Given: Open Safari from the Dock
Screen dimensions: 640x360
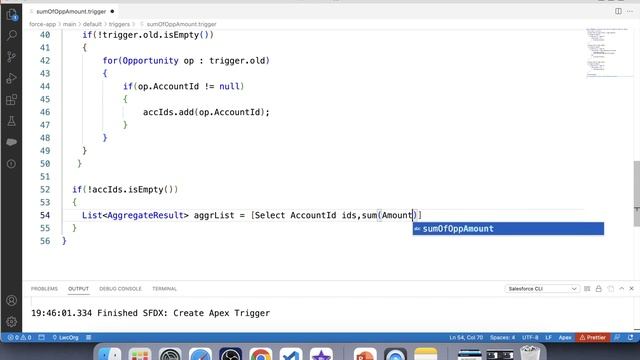Looking at the screenshot, I should pyautogui.click(x=200, y=355).
